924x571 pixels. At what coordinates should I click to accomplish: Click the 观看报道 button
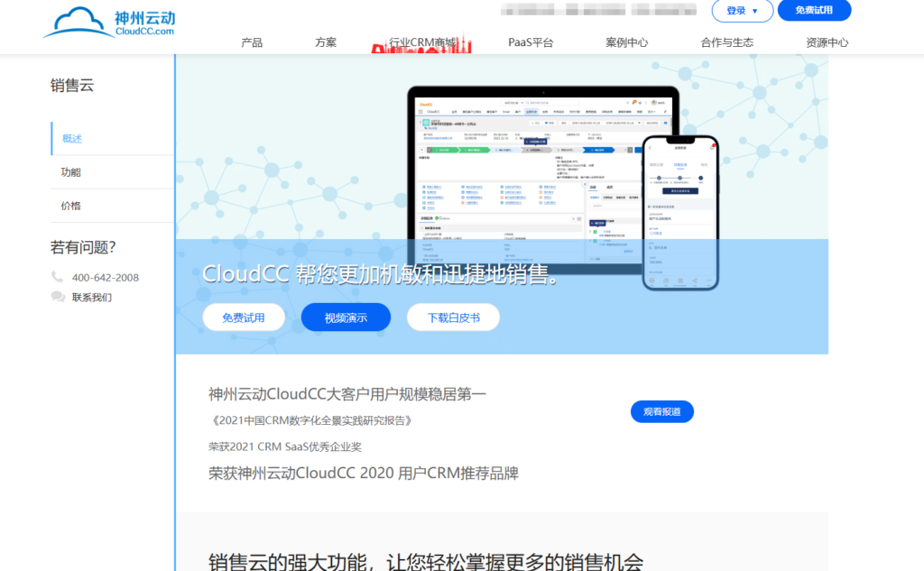click(x=661, y=411)
